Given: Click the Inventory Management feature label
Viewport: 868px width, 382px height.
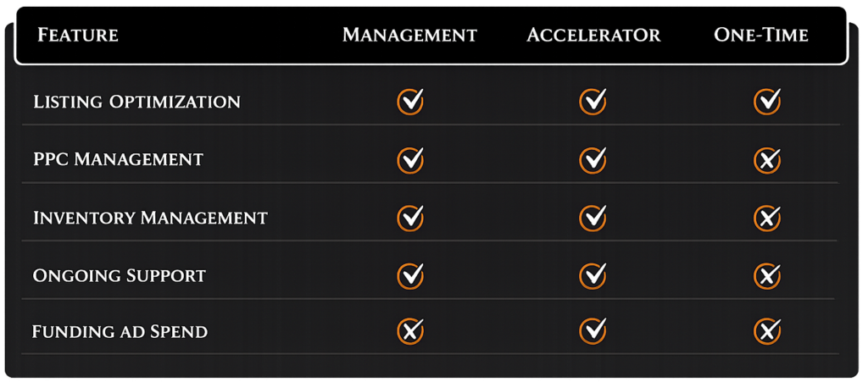Looking at the screenshot, I should [150, 218].
